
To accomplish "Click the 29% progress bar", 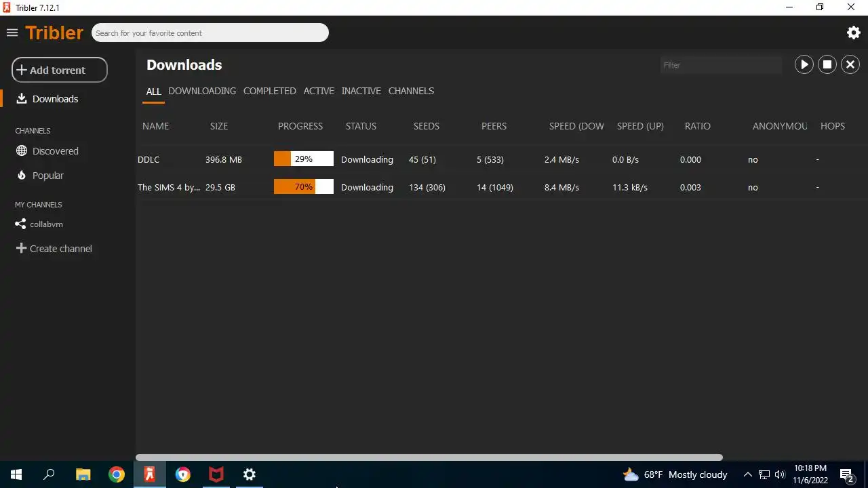I will pos(304,159).
